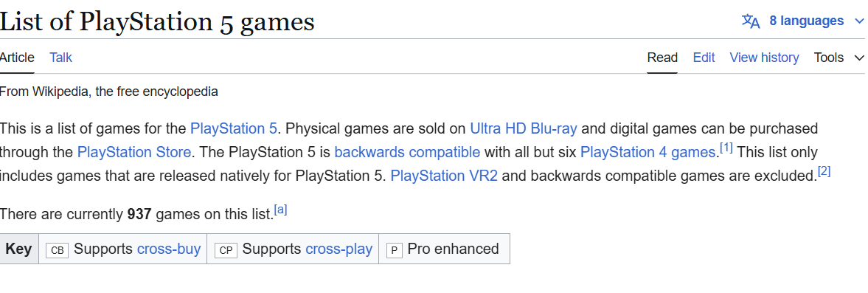Switch to the Talk tab
Image resolution: width=868 pixels, height=293 pixels.
point(61,58)
